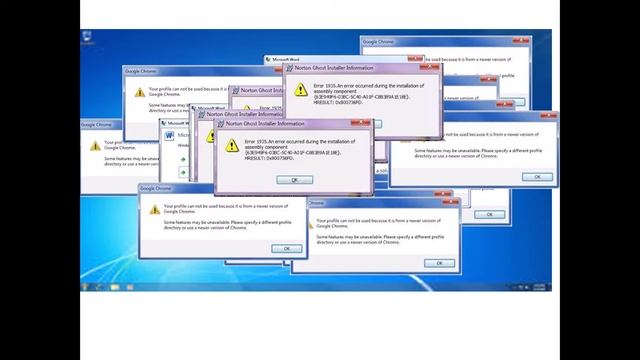Click frontmost 'Norton Ghost Installer Information' title

tap(265, 124)
